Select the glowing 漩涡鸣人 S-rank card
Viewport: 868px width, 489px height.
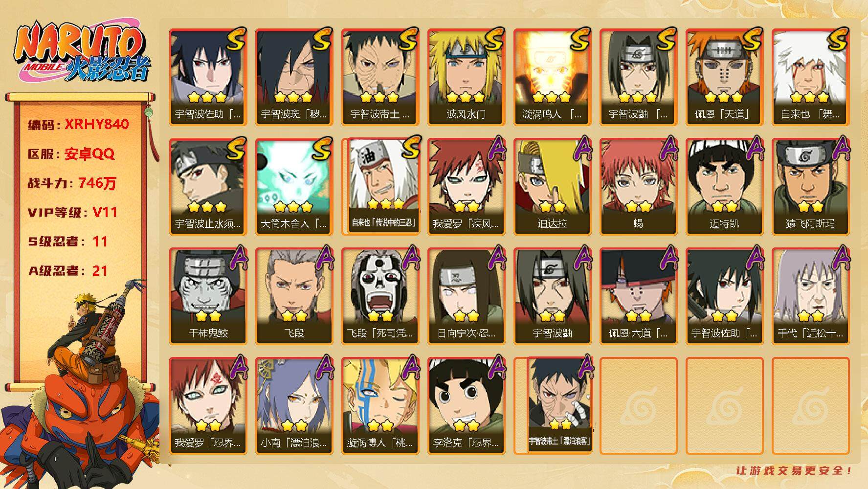coord(552,77)
